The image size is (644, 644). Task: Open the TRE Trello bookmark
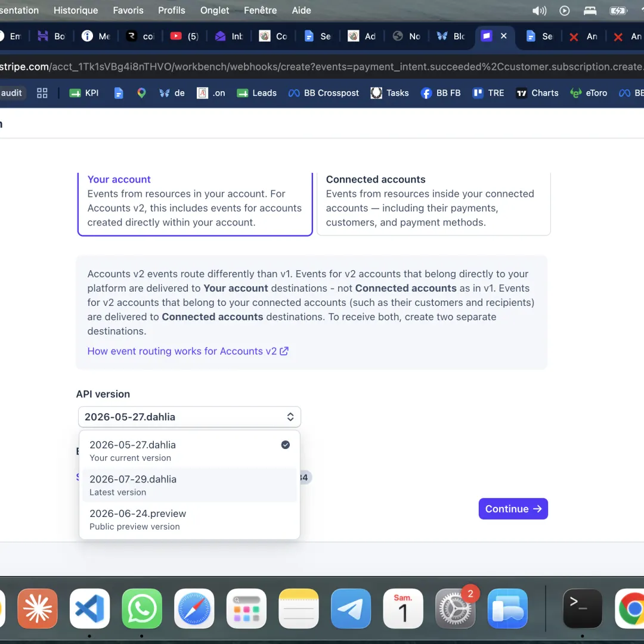click(488, 93)
